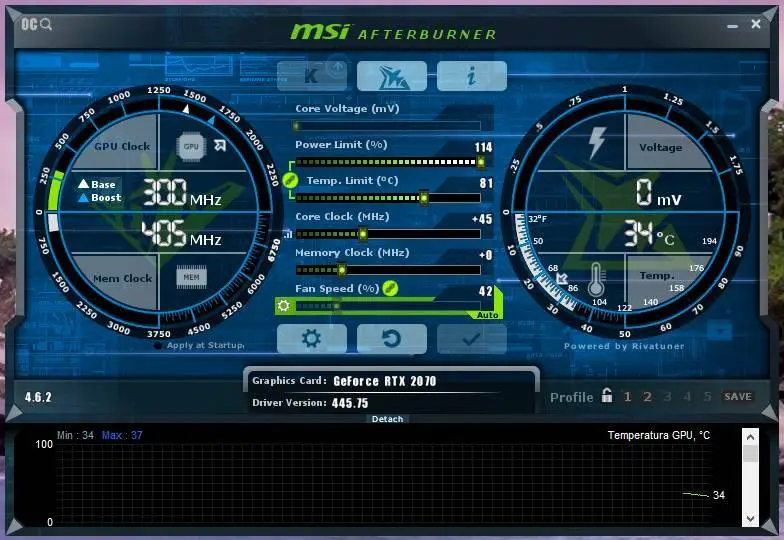Screen dimensions: 784x540
Task: Select profile slot 2
Action: click(648, 396)
